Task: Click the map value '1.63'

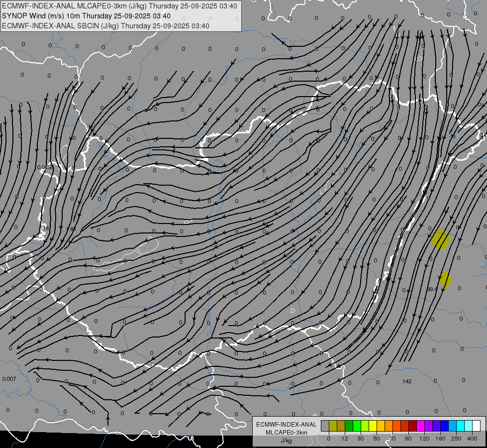Action: coord(71,229)
